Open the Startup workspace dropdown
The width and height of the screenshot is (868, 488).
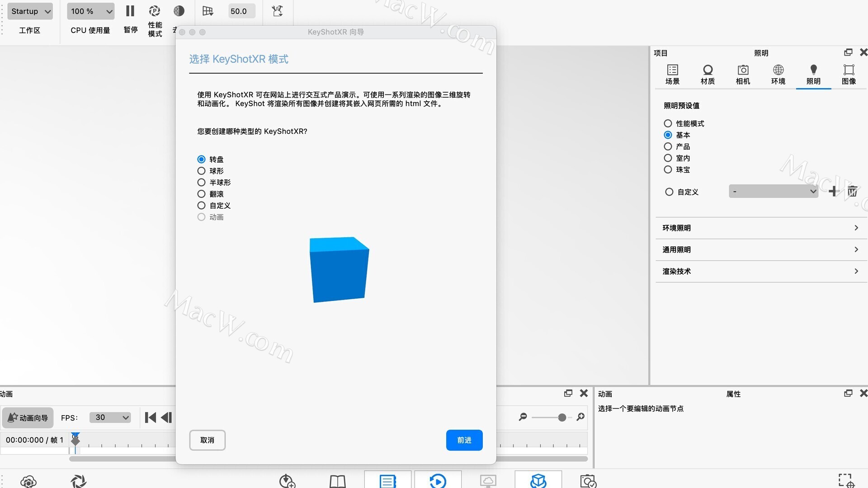(x=30, y=11)
